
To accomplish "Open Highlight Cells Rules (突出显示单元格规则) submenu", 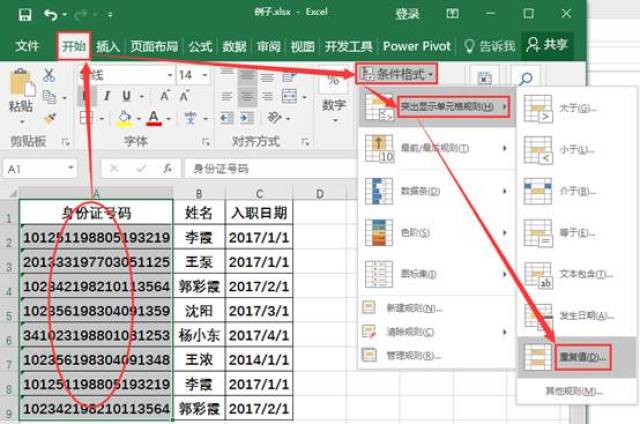I will coord(436,107).
